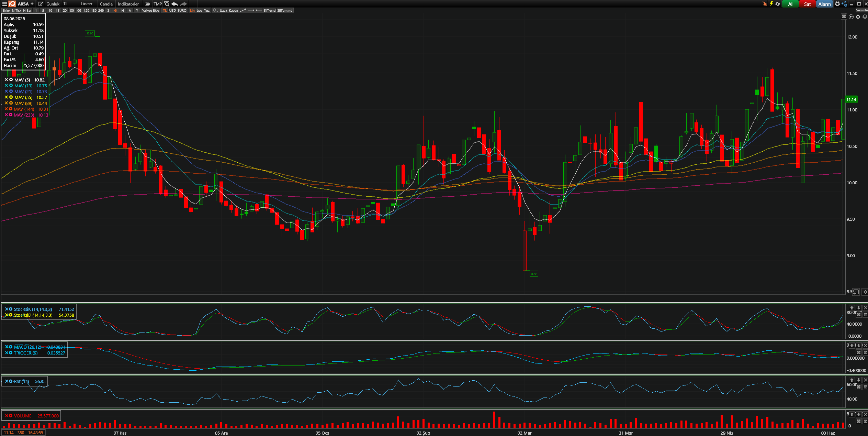Viewport: 868px width, 436px height.
Task: Select the H weekly period
Action: (x=123, y=10)
